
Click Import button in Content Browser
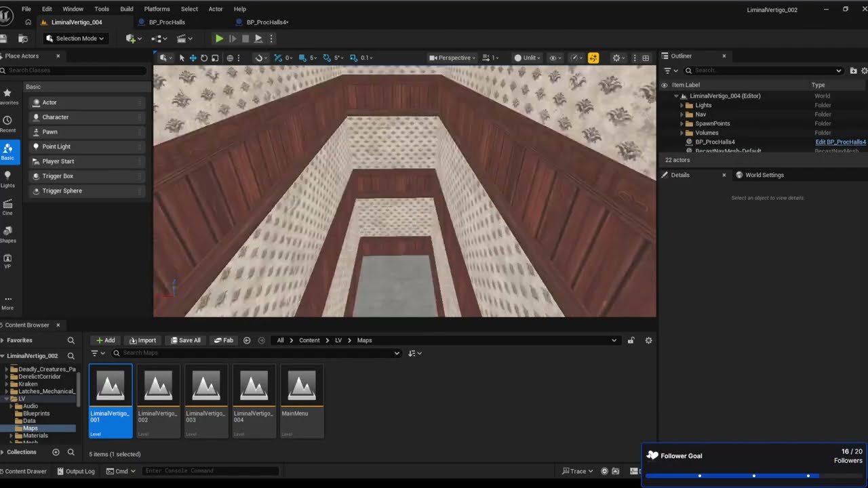[142, 340]
